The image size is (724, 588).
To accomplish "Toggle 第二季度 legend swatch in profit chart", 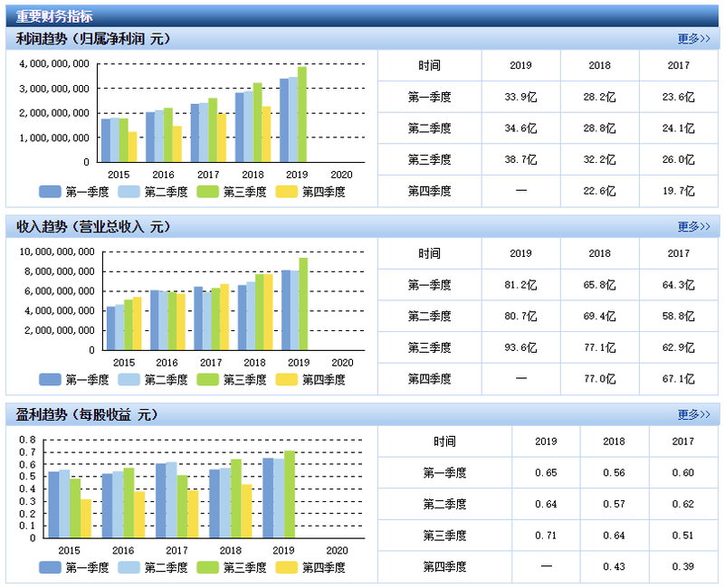I will click(x=129, y=192).
